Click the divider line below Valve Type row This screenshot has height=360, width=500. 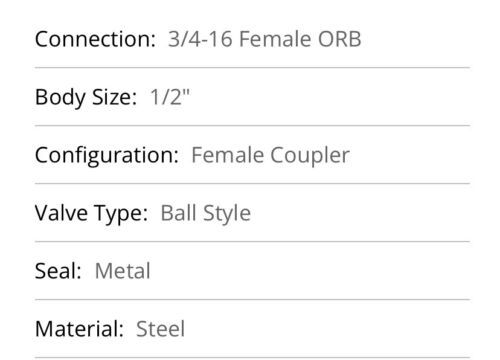[x=252, y=241]
